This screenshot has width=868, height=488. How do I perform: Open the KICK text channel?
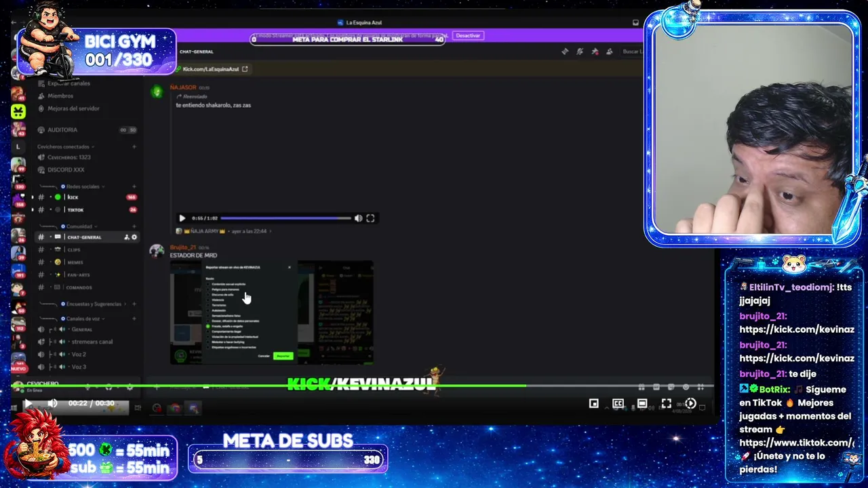coord(73,197)
